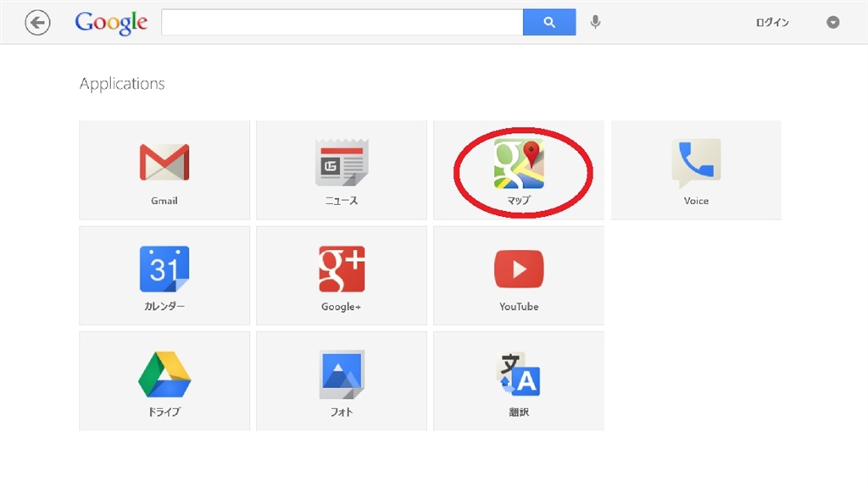Click the blue search magnifier button

pyautogui.click(x=549, y=22)
